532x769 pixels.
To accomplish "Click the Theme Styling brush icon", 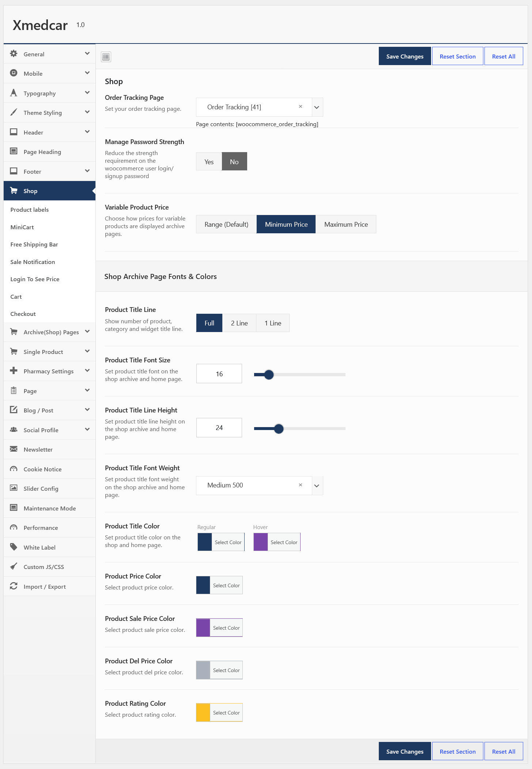I will pyautogui.click(x=14, y=112).
